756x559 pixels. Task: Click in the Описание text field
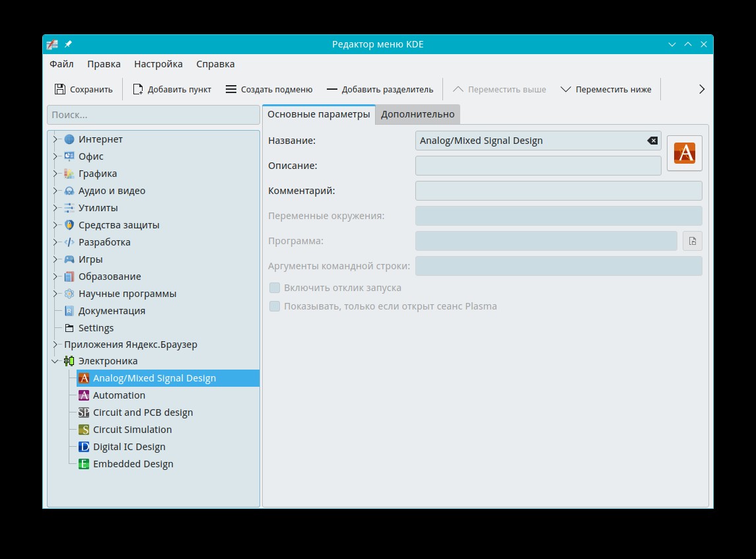538,166
